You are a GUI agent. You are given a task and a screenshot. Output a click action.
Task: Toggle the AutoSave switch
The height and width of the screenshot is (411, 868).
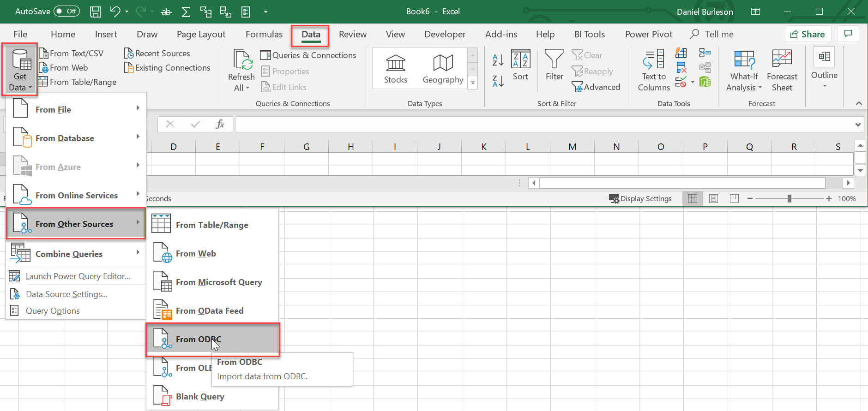tap(66, 12)
